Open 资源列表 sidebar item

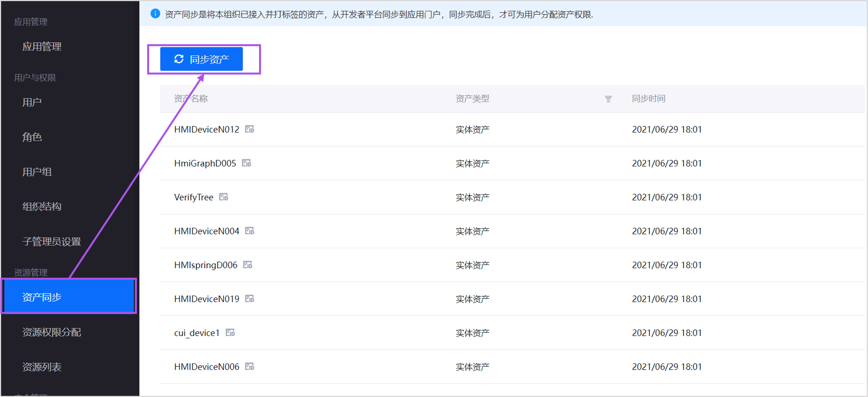[x=42, y=367]
